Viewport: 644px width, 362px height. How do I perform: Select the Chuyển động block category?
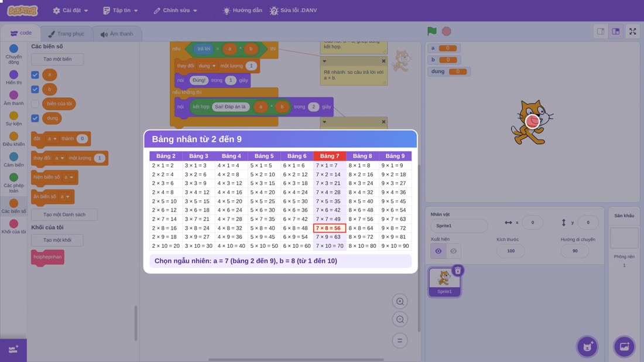(x=13, y=54)
